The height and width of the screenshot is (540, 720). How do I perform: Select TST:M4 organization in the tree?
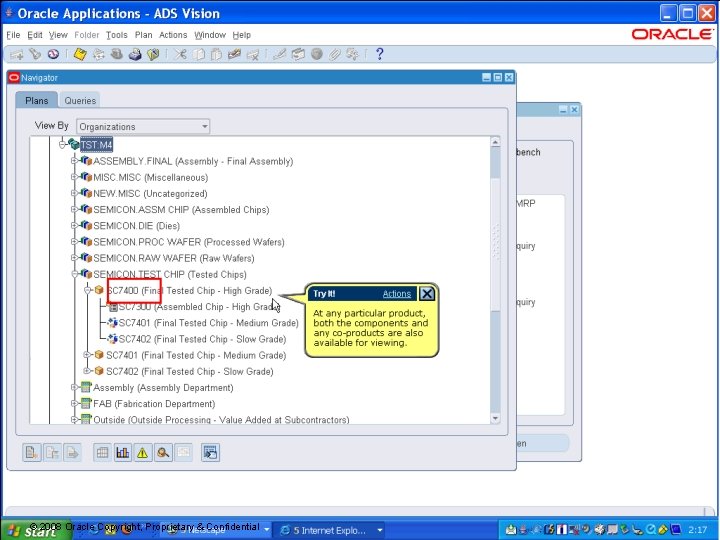96,145
